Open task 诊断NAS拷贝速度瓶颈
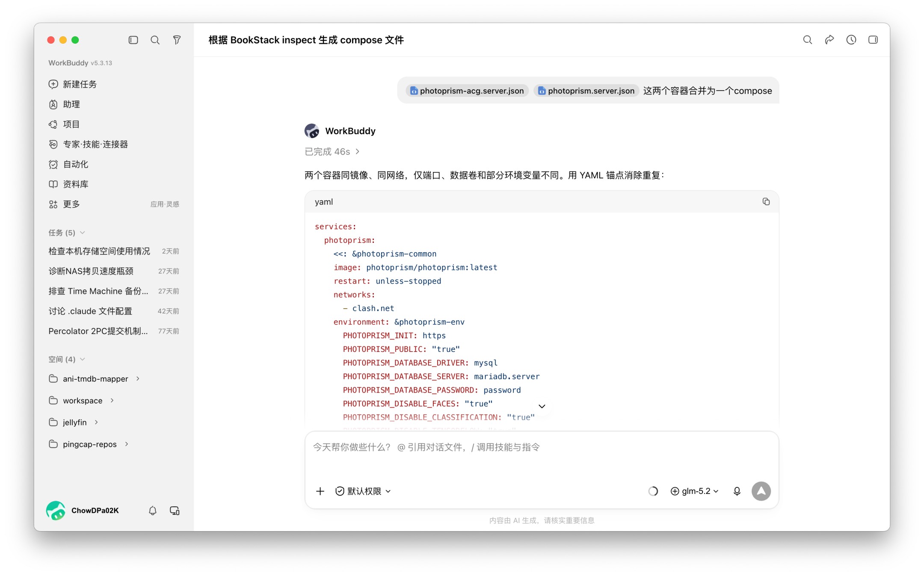Viewport: 924px width, 576px height. click(x=114, y=271)
